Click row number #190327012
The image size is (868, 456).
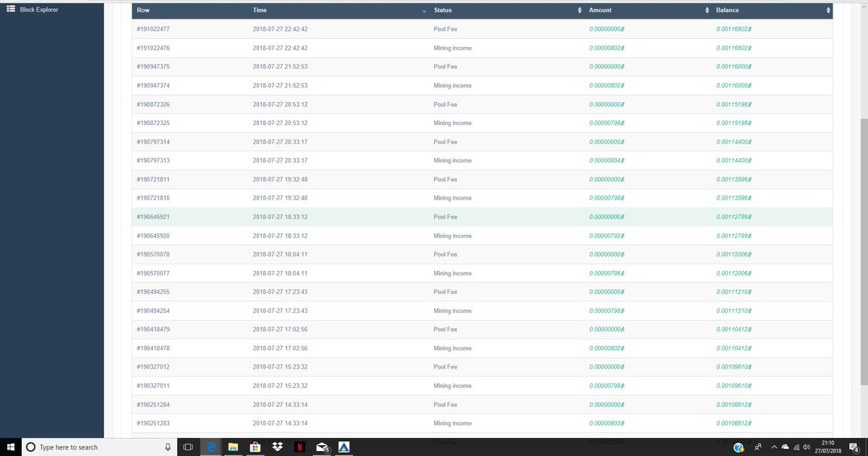pyautogui.click(x=153, y=367)
